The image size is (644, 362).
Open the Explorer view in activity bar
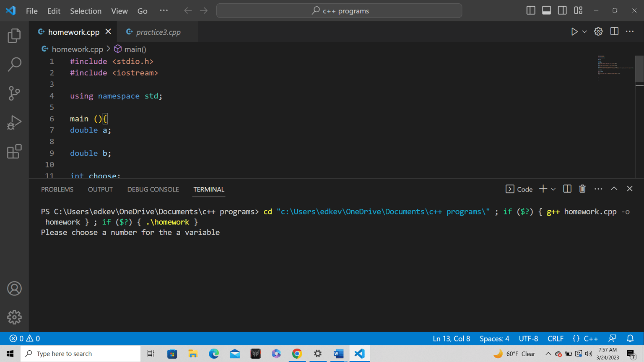[14, 36]
